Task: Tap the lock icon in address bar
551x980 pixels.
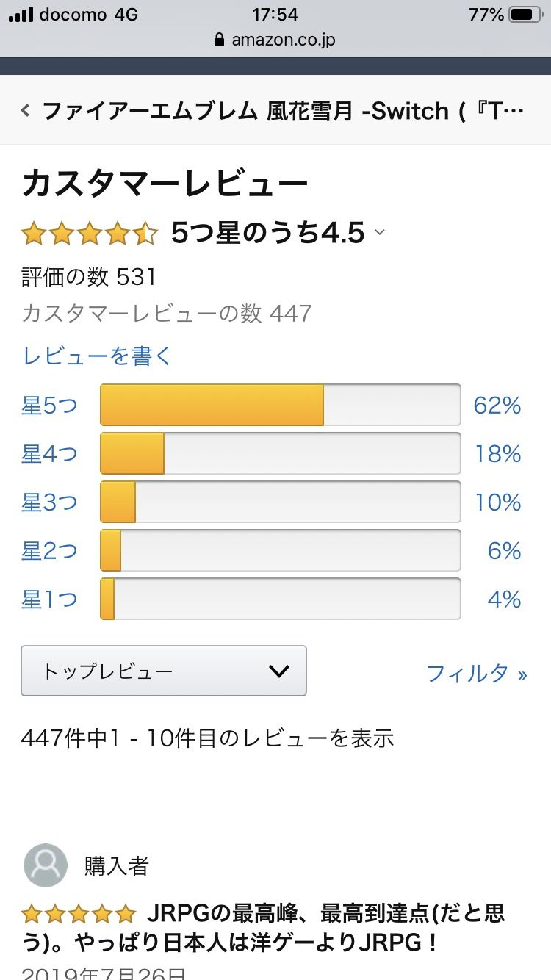Action: tap(219, 40)
